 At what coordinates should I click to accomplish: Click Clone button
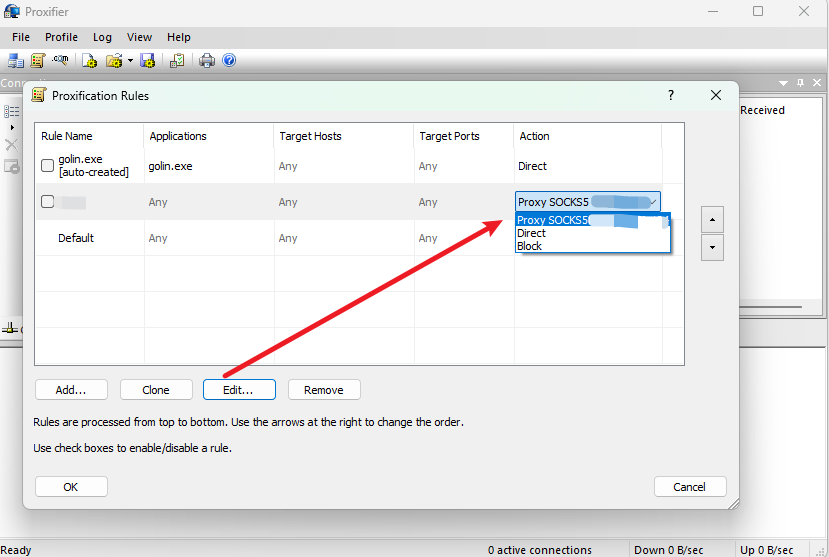(156, 389)
